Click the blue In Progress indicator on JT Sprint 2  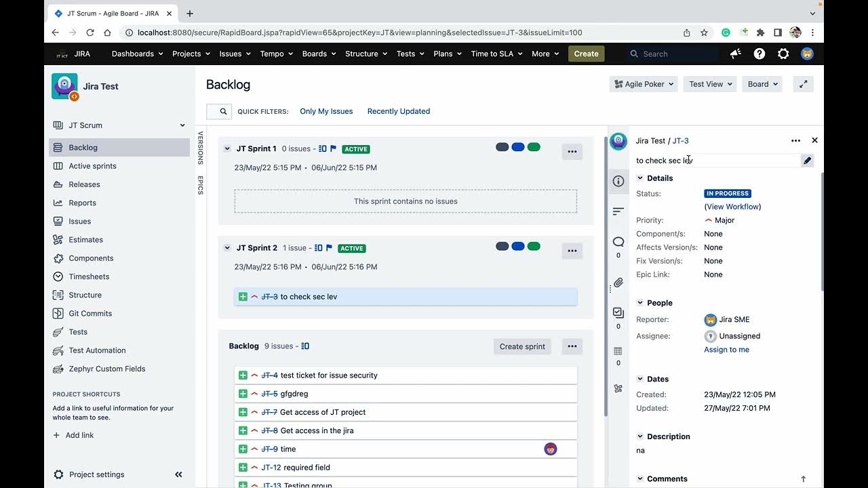click(518, 246)
